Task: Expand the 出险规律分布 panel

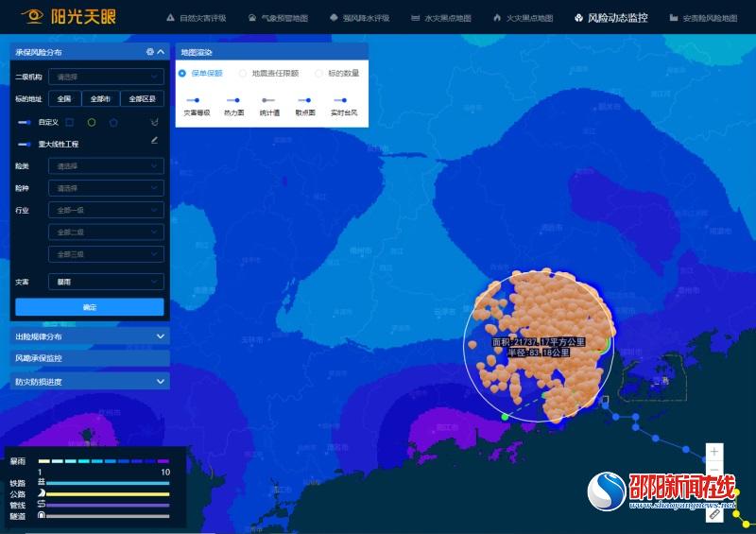Action: tap(90, 336)
